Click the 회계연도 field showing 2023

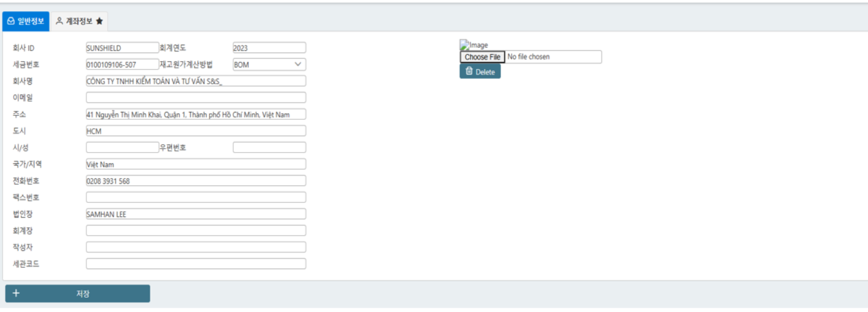click(x=269, y=48)
